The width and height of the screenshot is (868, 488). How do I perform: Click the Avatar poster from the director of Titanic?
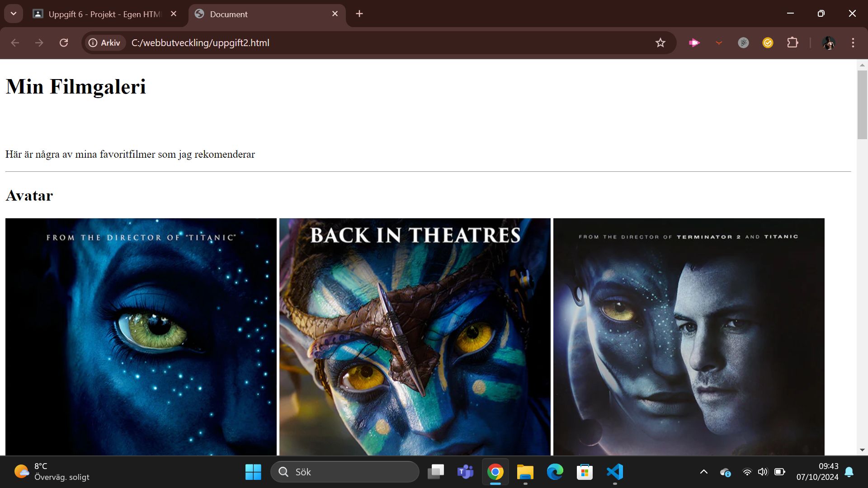(141, 337)
